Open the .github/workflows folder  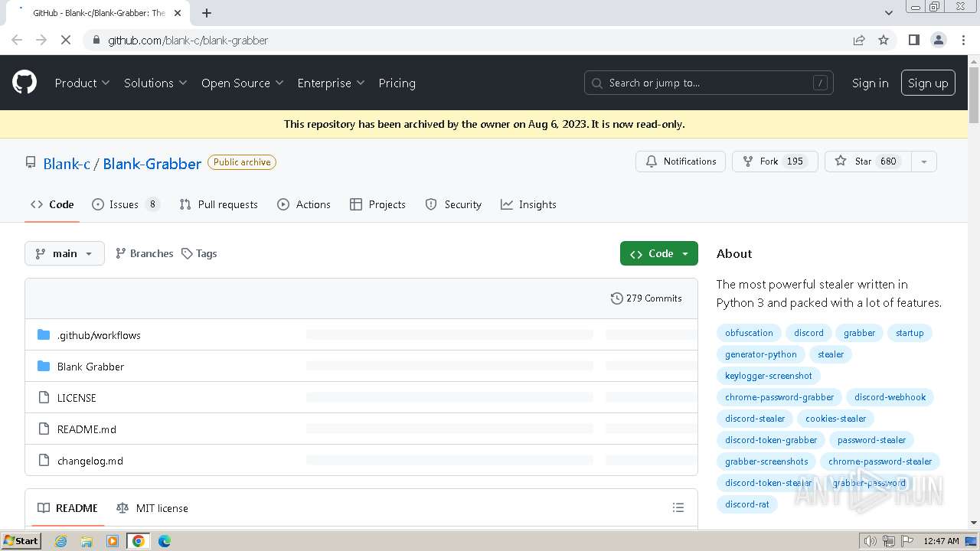pyautogui.click(x=99, y=335)
